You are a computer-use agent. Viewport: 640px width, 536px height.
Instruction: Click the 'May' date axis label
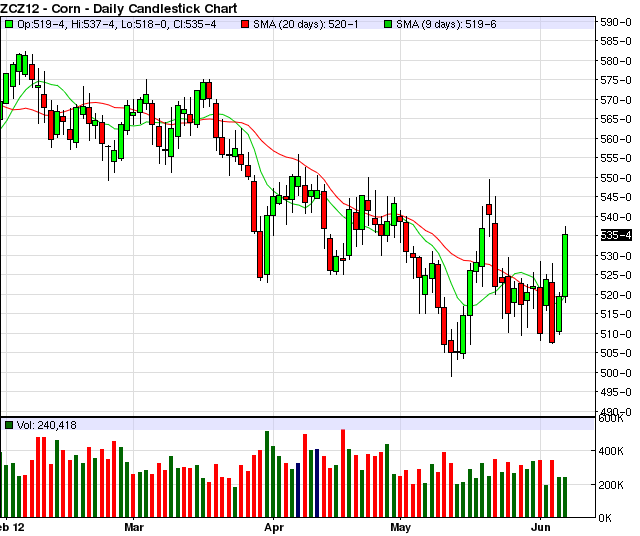click(400, 527)
